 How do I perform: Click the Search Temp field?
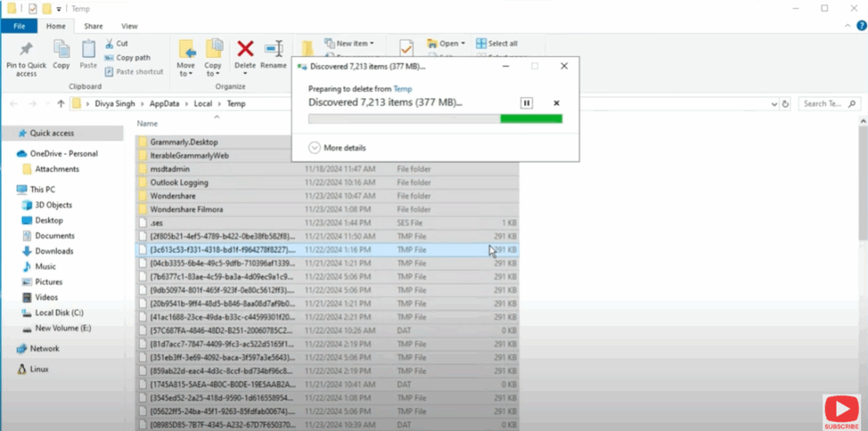tap(829, 103)
